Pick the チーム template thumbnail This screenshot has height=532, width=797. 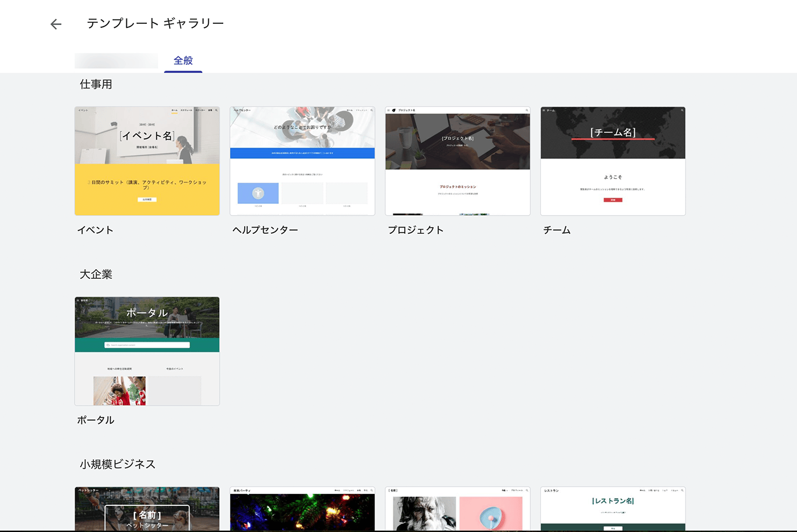pos(613,161)
